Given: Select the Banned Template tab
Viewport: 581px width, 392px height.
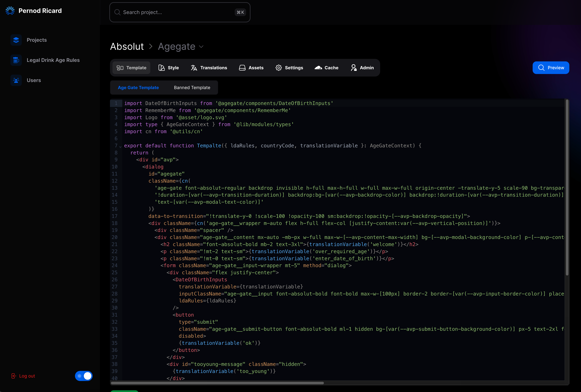Looking at the screenshot, I should (x=192, y=88).
